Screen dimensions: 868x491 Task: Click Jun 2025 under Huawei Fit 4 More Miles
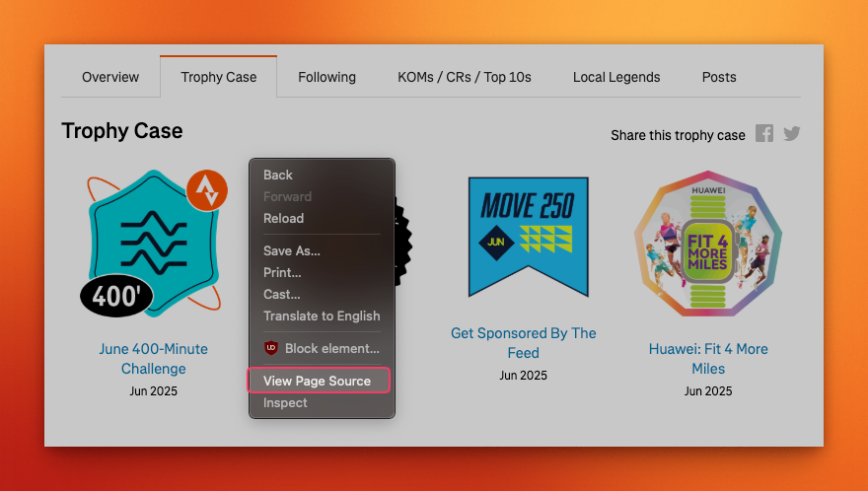(708, 390)
